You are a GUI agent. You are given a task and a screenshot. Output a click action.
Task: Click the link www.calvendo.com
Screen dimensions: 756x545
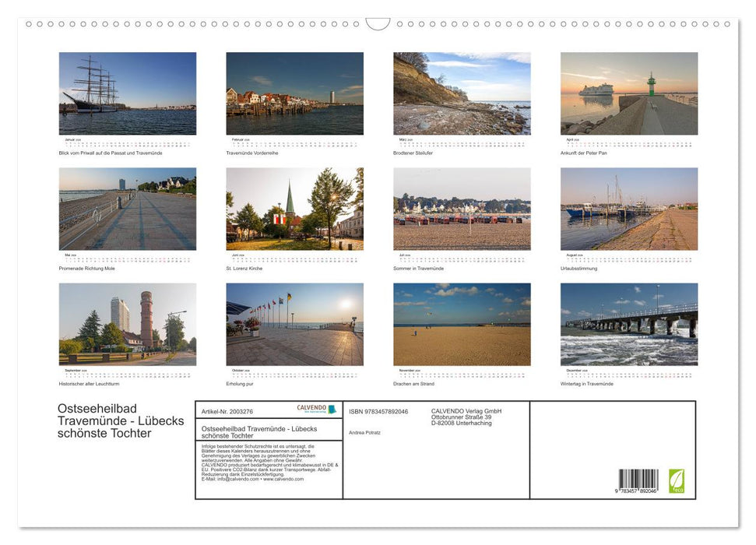[283, 480]
